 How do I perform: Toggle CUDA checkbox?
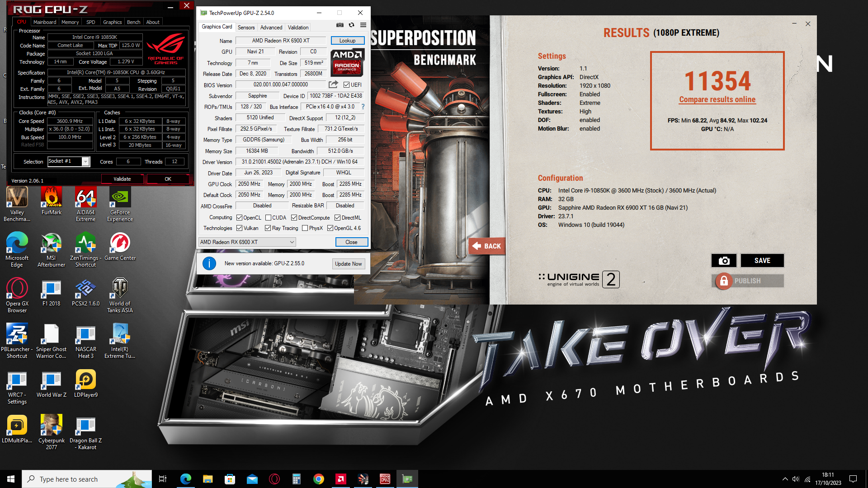[x=268, y=217]
